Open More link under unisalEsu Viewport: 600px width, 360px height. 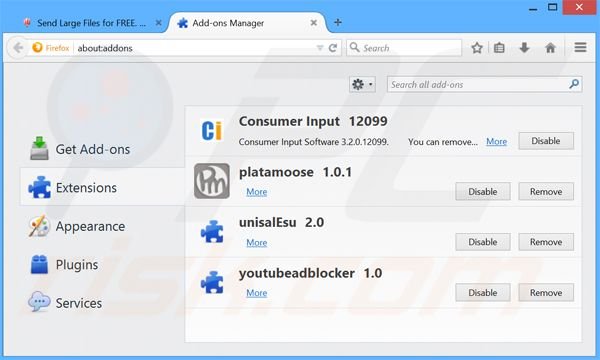point(256,243)
